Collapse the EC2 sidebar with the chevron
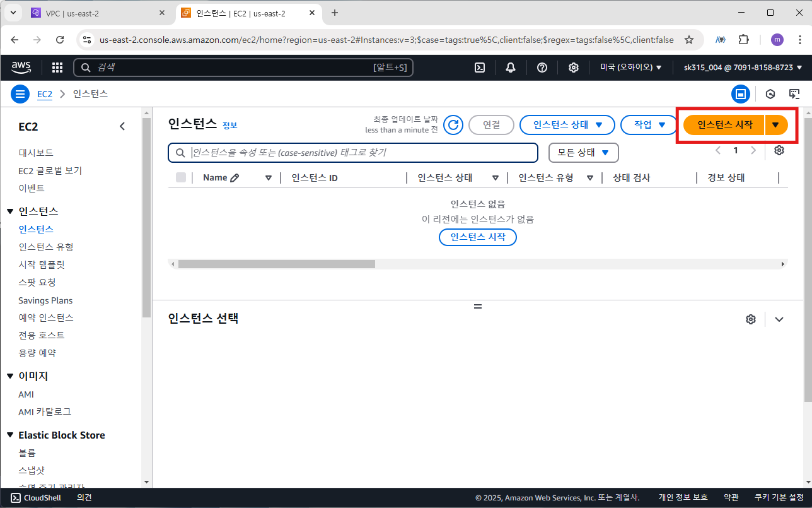Screen dimensions: 812x508 122,126
